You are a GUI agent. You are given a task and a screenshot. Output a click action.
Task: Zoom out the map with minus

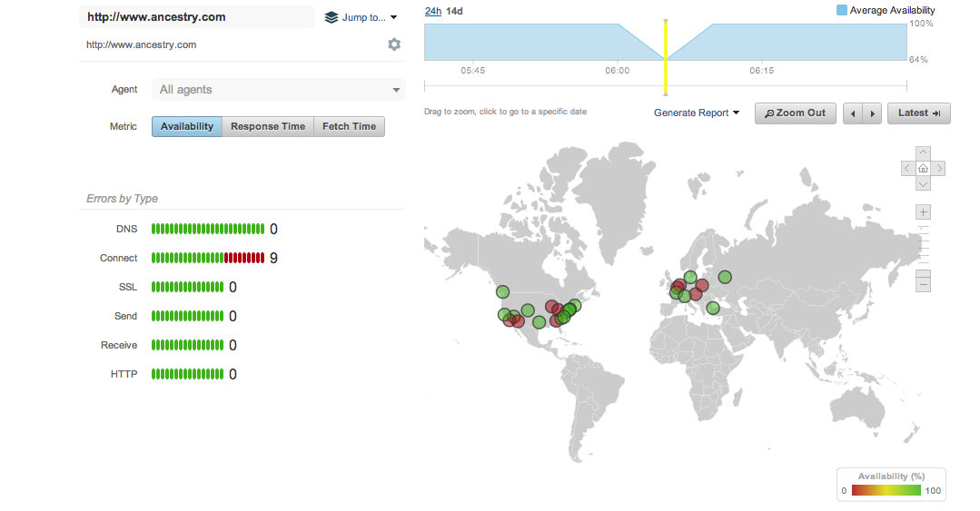[x=924, y=283]
